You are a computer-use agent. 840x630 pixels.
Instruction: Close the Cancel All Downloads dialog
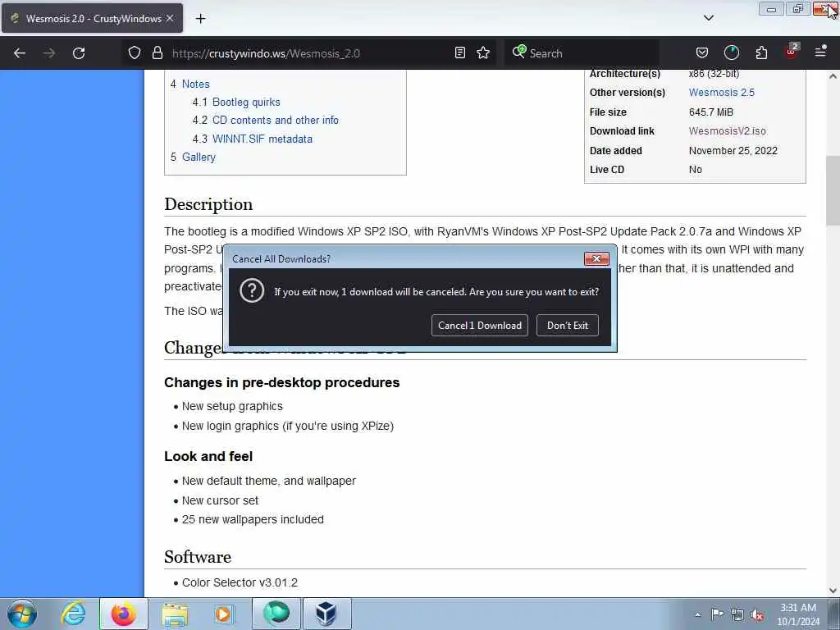click(596, 258)
